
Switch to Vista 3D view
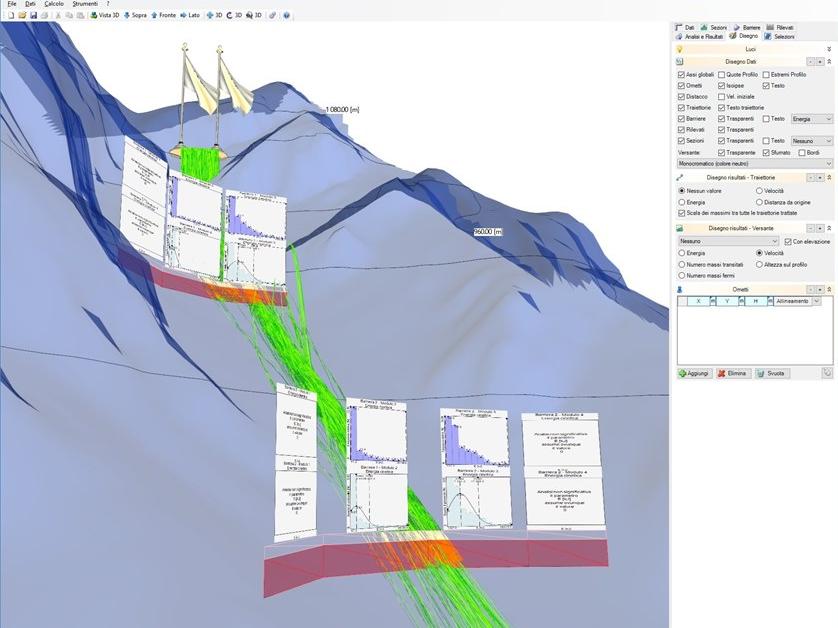[105, 16]
